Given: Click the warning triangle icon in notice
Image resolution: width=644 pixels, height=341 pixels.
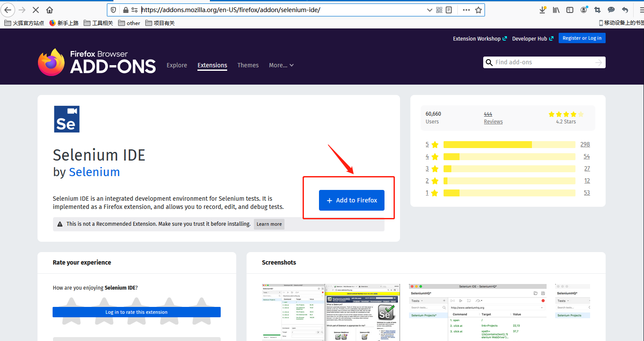Looking at the screenshot, I should 60,224.
